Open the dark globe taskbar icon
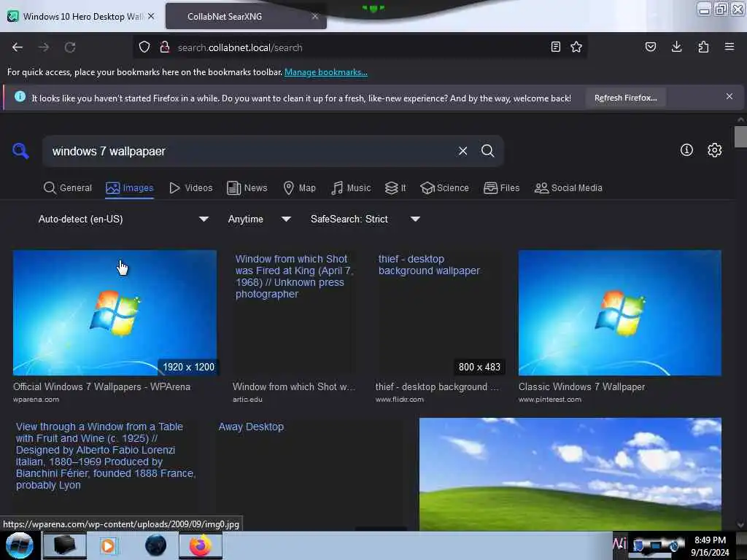This screenshot has height=560, width=747. click(x=156, y=545)
